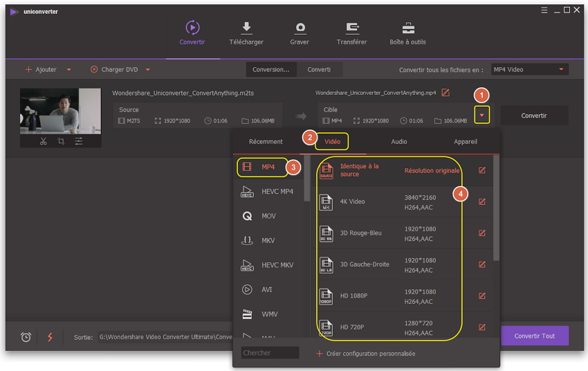The width and height of the screenshot is (588, 371).
Task: Click Créer configuration personnalisée
Action: pos(366,354)
